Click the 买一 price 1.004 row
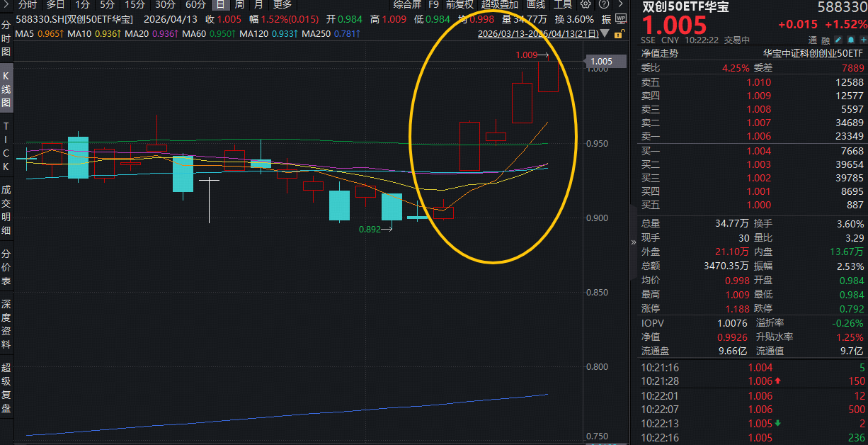This screenshot has height=445, width=868. tap(753, 151)
